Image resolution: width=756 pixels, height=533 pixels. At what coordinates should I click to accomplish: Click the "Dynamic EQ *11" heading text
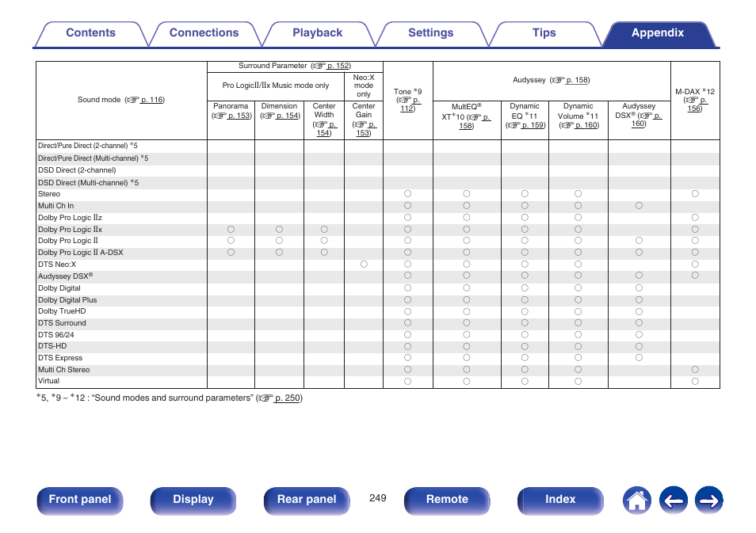(x=525, y=112)
